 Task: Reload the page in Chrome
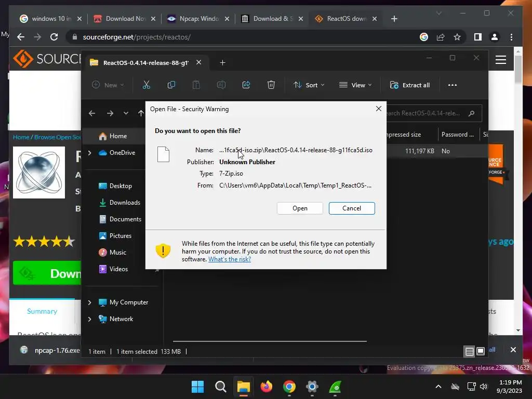pos(54,37)
